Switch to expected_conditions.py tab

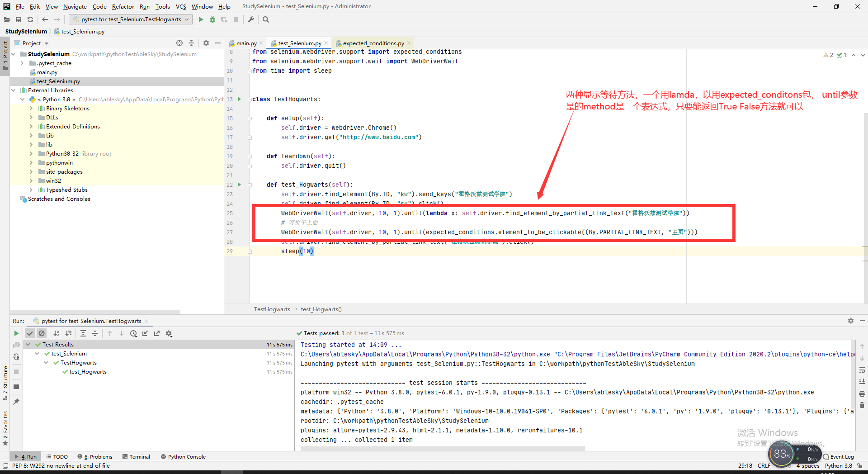[x=373, y=43]
